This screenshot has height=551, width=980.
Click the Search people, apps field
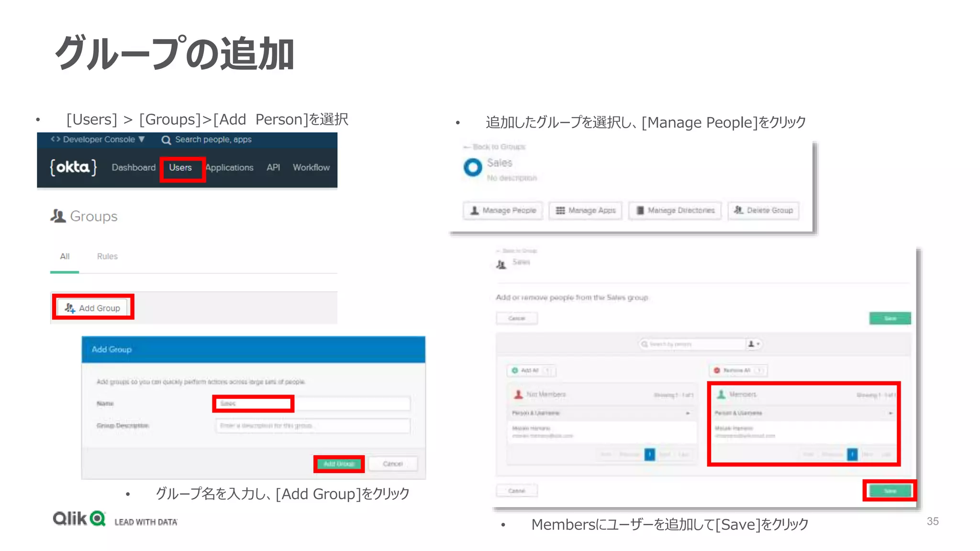[x=213, y=139]
